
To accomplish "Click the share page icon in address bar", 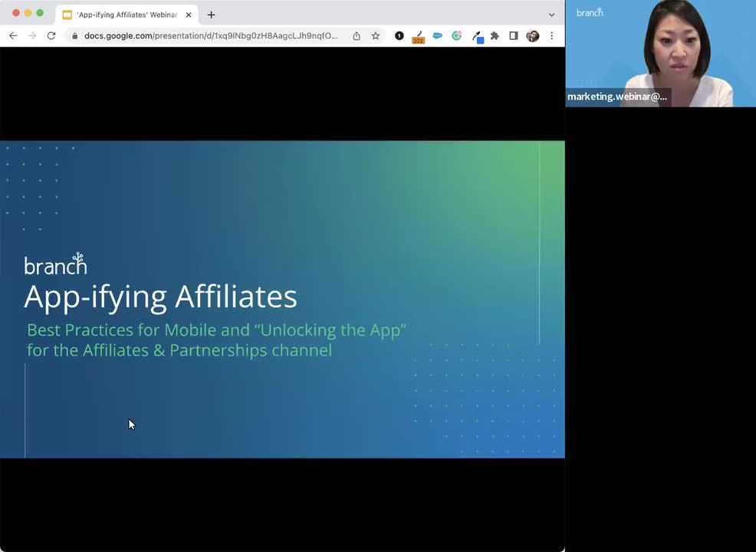I will 357,36.
